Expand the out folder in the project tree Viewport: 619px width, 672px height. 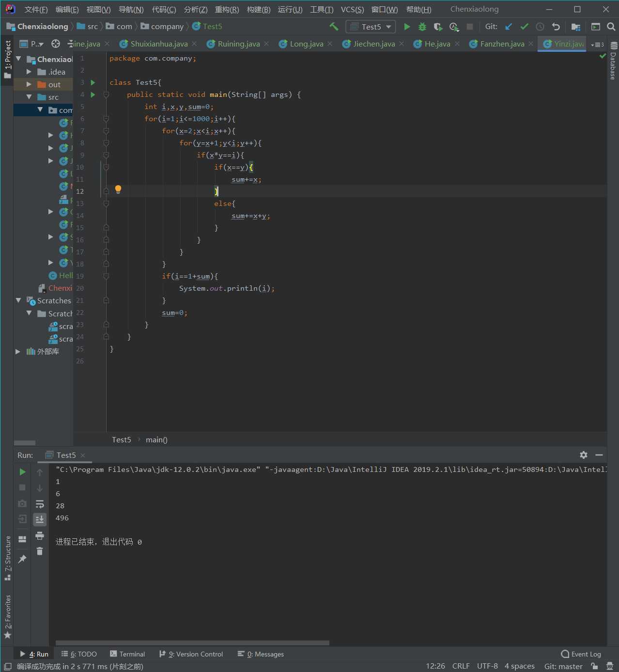(29, 84)
